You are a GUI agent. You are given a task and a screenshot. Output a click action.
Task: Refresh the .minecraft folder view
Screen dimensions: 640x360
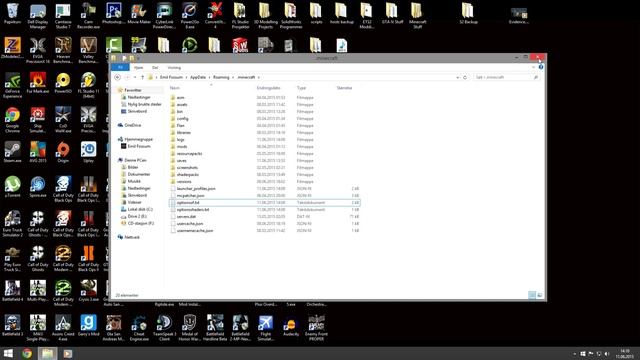pos(465,77)
